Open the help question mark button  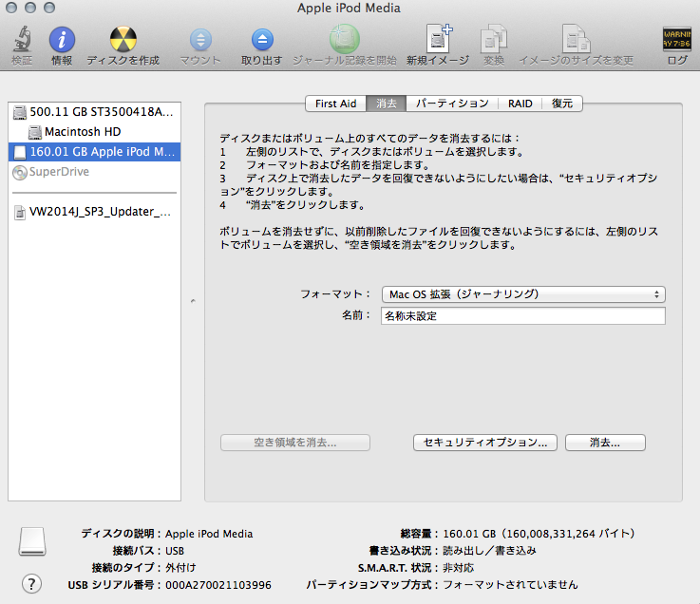31,583
